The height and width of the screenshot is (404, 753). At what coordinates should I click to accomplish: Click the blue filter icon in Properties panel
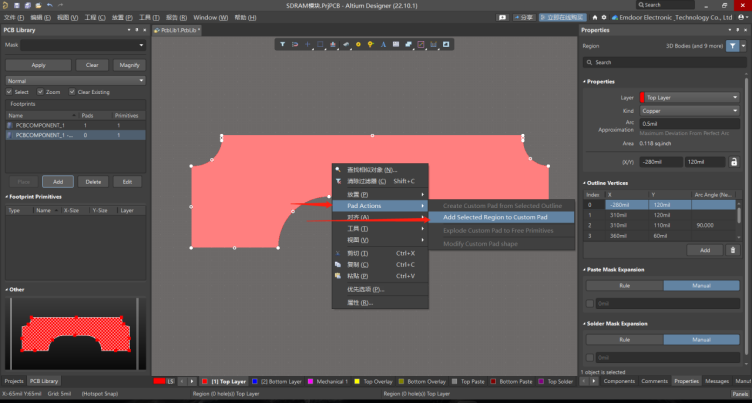732,46
